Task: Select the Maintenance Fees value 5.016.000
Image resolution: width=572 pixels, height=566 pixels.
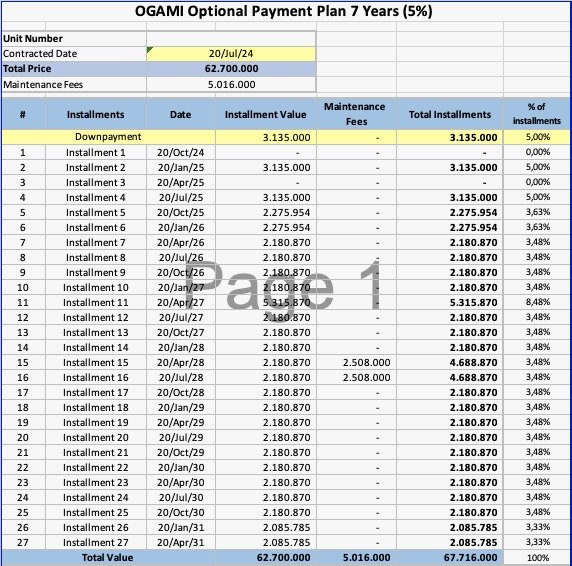Action: [x=231, y=85]
